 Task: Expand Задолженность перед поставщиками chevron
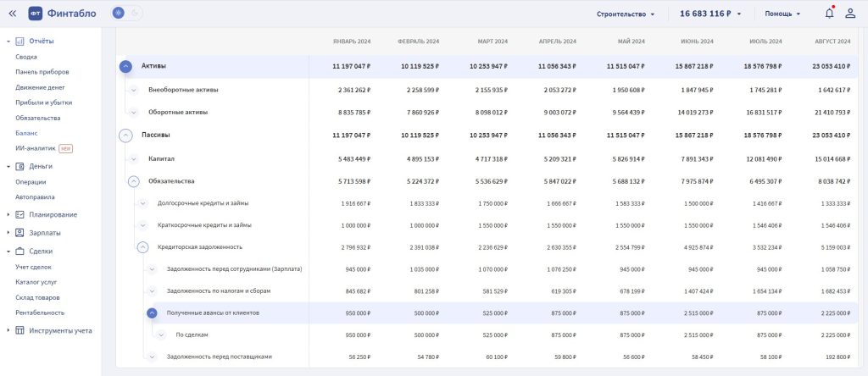pyautogui.click(x=153, y=357)
